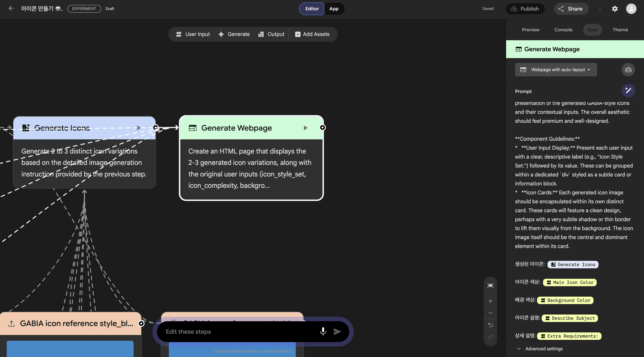Open the settings gear icon
Image resolution: width=644 pixels, height=357 pixels.
point(615,9)
